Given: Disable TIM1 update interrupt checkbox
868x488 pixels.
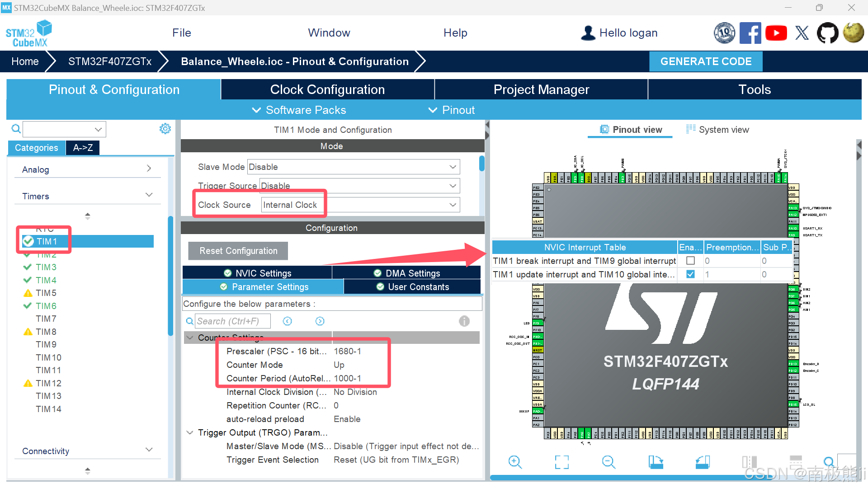Looking at the screenshot, I should [690, 274].
